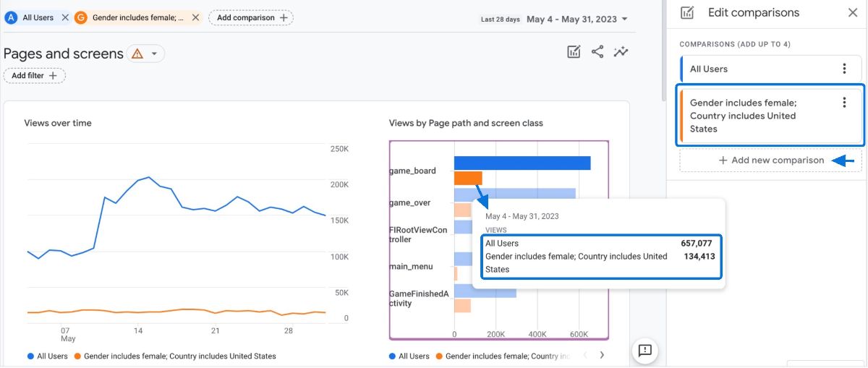
Task: Click the Add filter button
Action: [x=34, y=75]
